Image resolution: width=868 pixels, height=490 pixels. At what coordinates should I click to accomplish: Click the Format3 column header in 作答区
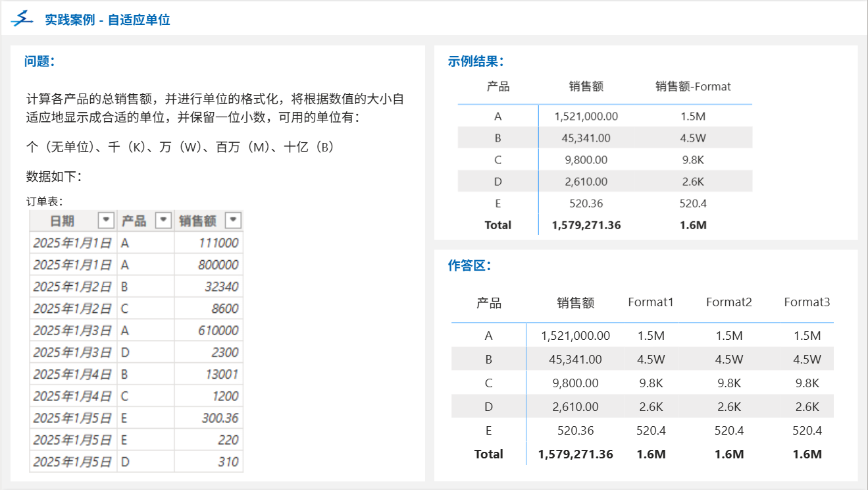click(x=807, y=302)
